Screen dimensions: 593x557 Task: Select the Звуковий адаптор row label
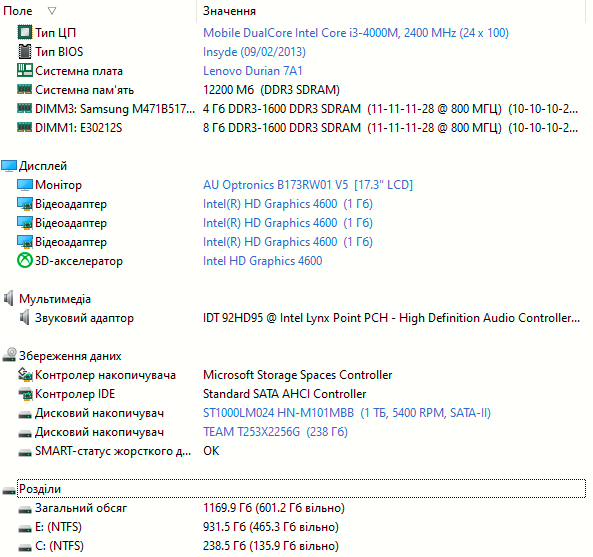pos(84,318)
